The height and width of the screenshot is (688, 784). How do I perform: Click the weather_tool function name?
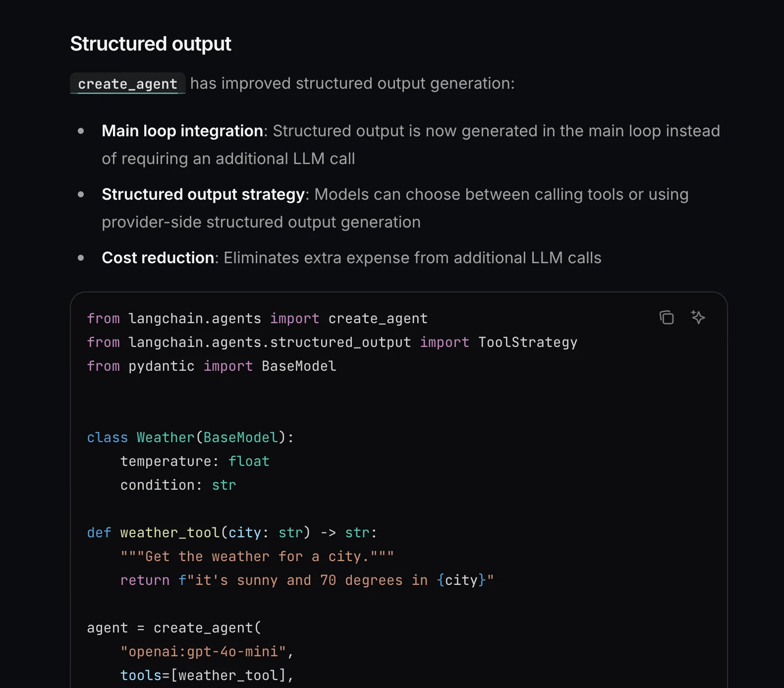pos(169,532)
